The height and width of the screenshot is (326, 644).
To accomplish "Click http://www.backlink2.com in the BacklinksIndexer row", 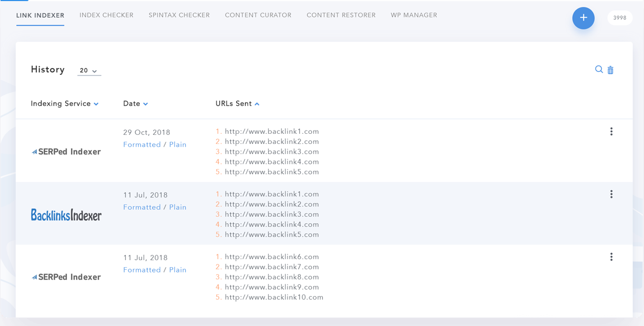I will (x=272, y=204).
